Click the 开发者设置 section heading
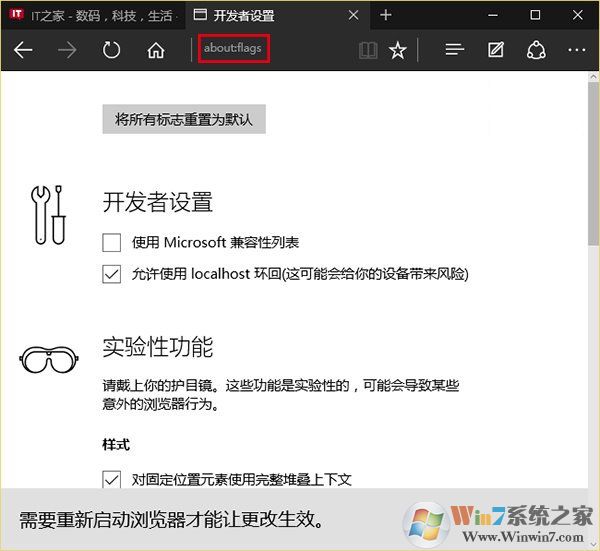This screenshot has width=600, height=551. click(x=157, y=202)
